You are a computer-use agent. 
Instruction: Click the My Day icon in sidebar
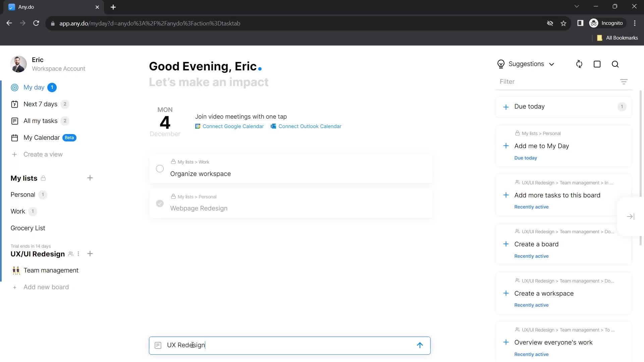pyautogui.click(x=15, y=87)
